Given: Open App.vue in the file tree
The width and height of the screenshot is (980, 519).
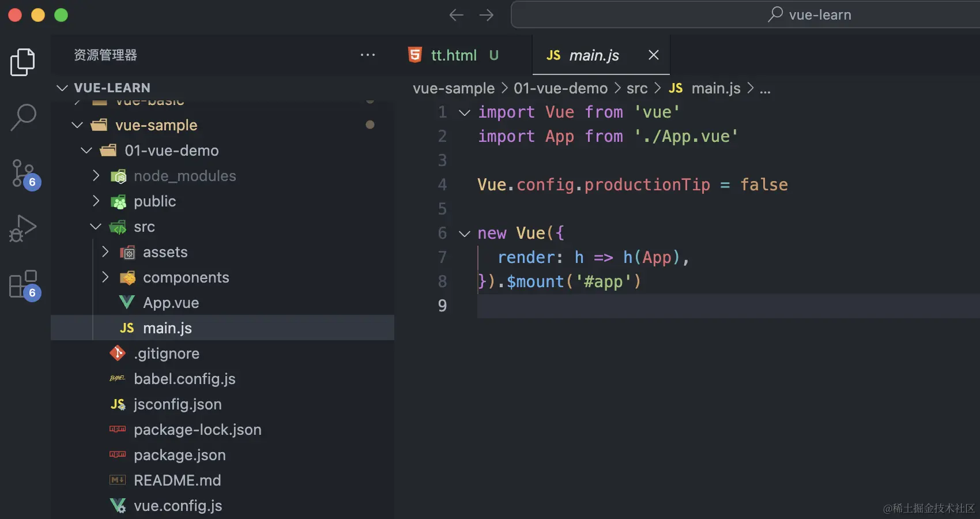Looking at the screenshot, I should 171,303.
